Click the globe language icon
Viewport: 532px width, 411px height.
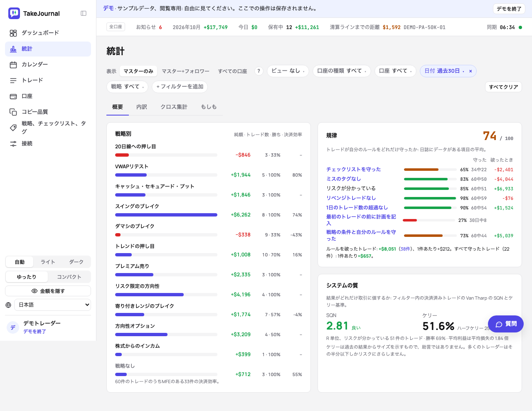pos(8,305)
